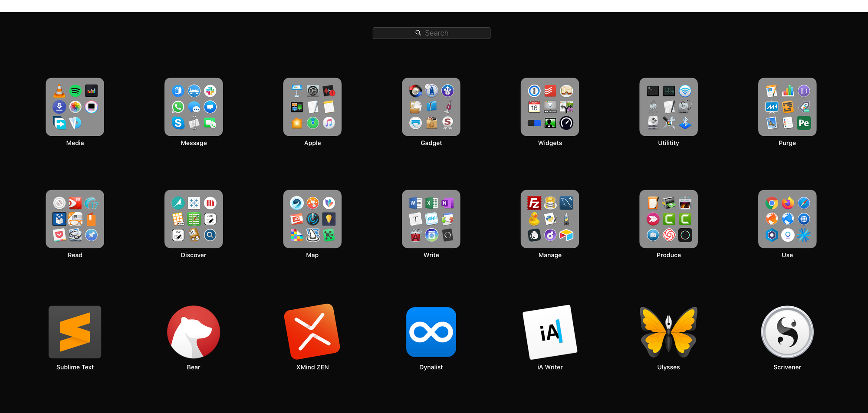The image size is (868, 413).
Task: Click the Purge folder label
Action: (787, 143)
